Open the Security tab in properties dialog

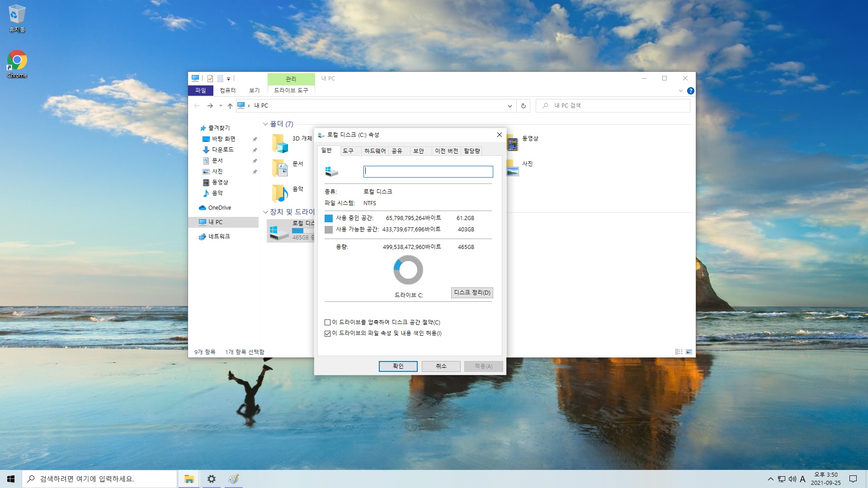coord(419,151)
